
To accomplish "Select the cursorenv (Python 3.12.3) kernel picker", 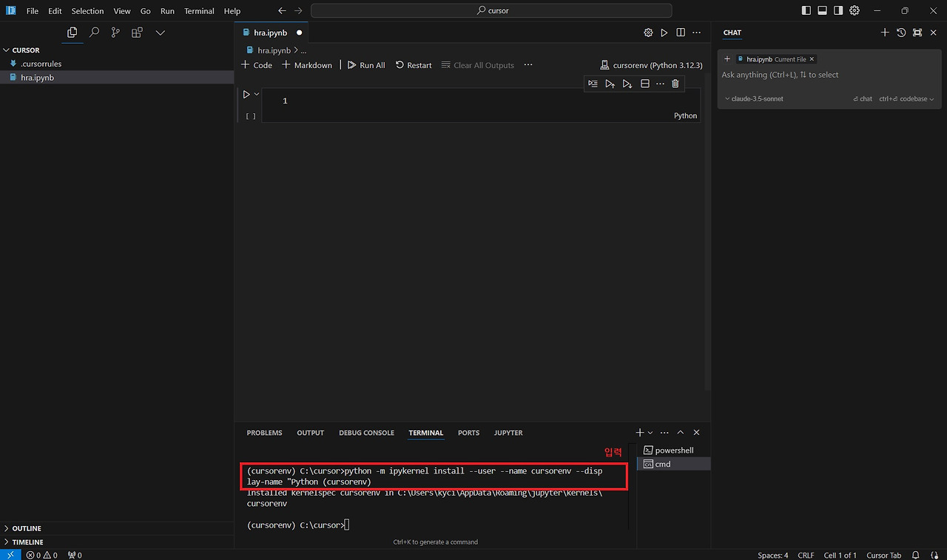I will 651,65.
